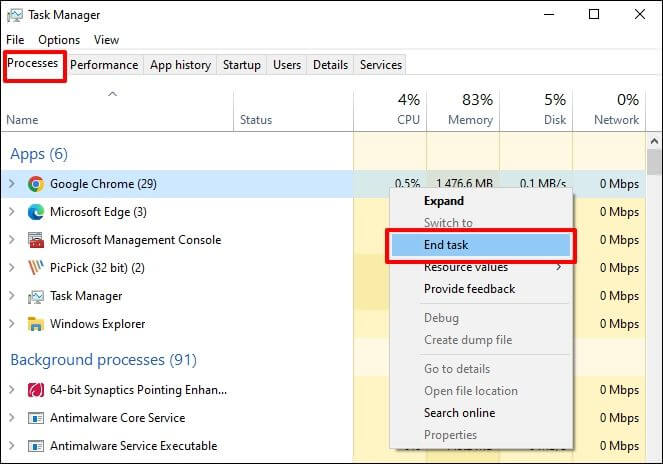Viewport: 663px width, 464px height.
Task: Sort by the Status column header
Action: click(293, 110)
